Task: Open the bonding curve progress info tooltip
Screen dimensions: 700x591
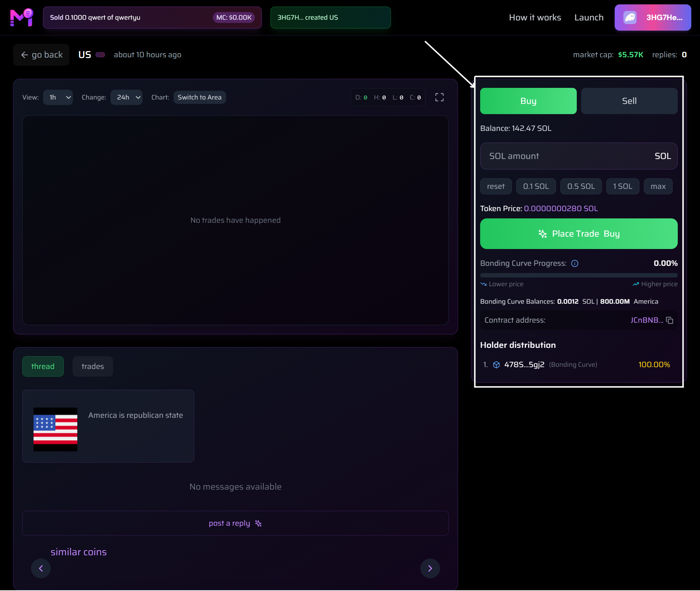Action: [575, 263]
